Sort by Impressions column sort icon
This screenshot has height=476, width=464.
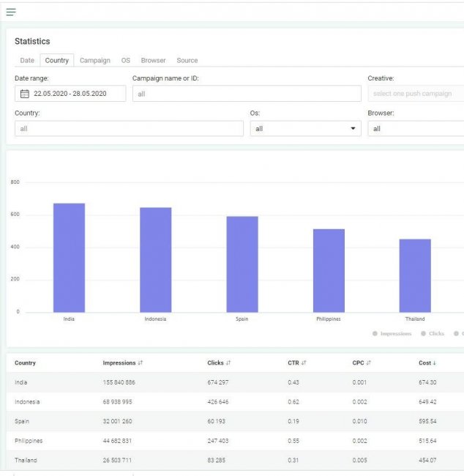[x=141, y=362]
